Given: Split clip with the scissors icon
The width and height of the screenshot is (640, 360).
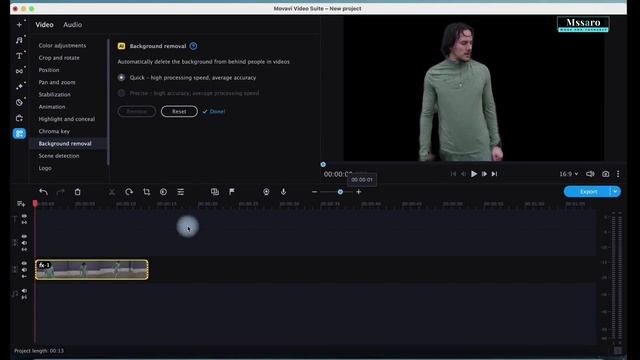Looking at the screenshot, I should [x=112, y=192].
